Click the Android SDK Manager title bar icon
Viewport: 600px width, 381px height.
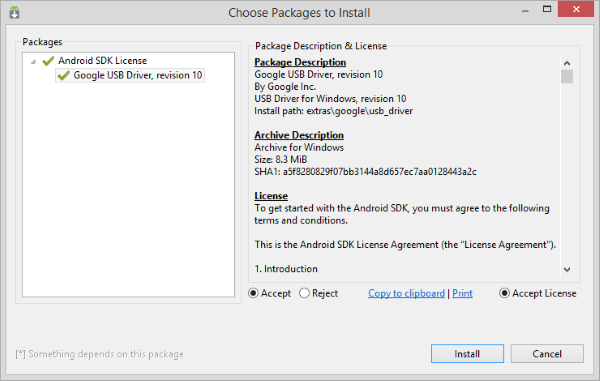point(14,12)
